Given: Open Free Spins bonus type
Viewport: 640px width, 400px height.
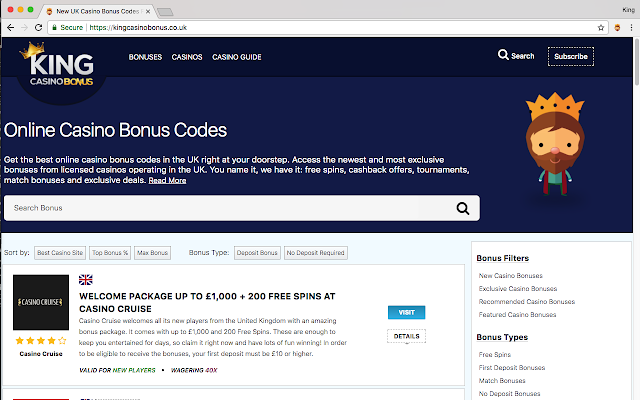Looking at the screenshot, I should (495, 355).
